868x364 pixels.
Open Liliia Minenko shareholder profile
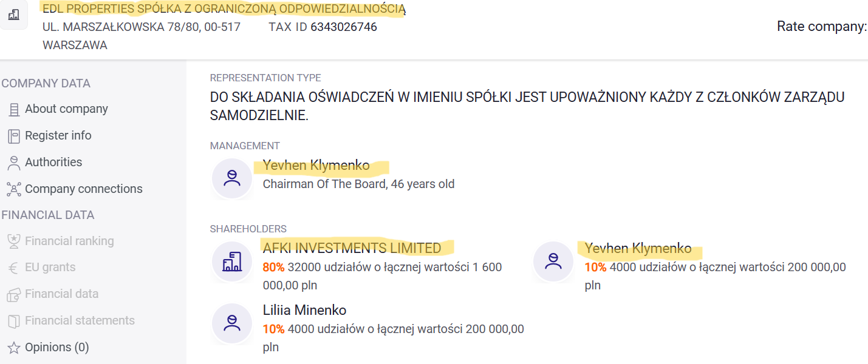[x=304, y=311]
